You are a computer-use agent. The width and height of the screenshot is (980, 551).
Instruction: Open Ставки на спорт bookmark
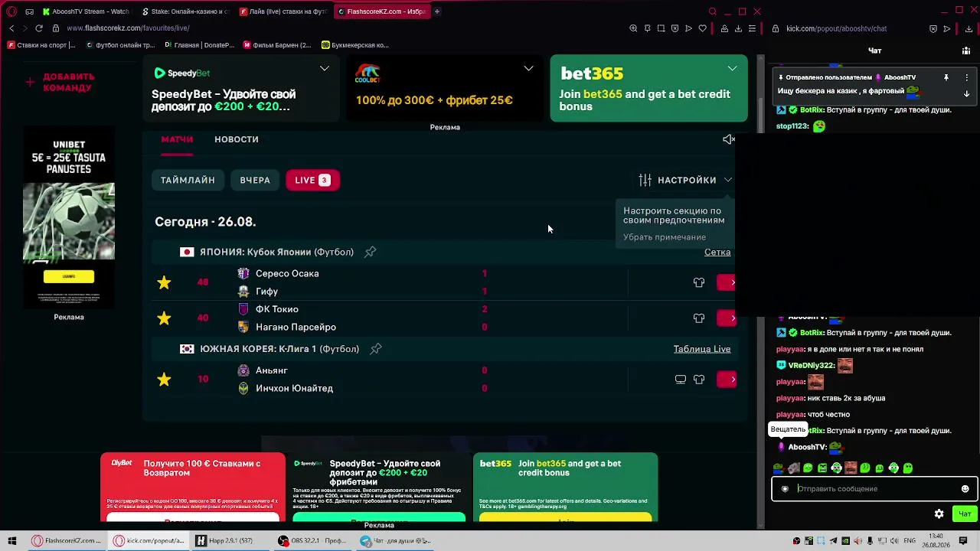(x=41, y=45)
